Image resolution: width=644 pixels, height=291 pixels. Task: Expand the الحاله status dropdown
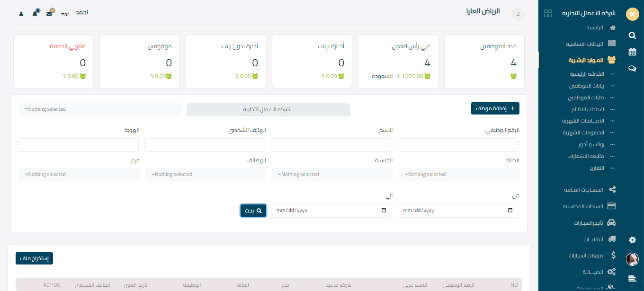point(459,175)
